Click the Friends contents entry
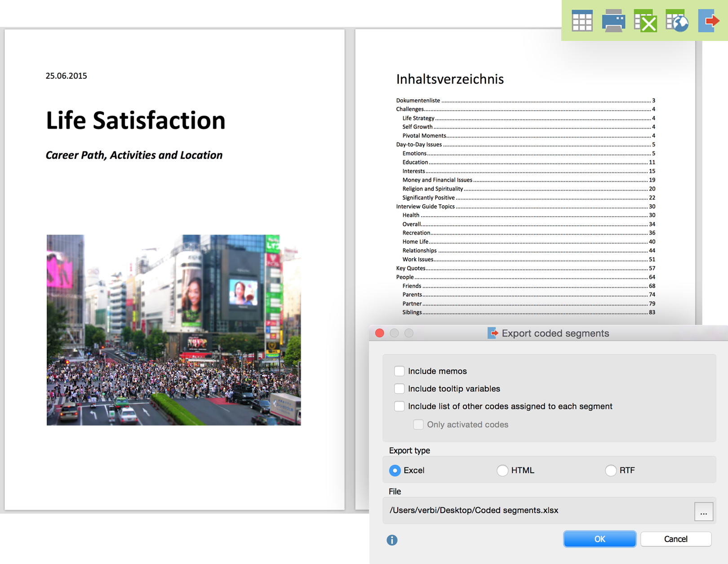 coord(528,286)
